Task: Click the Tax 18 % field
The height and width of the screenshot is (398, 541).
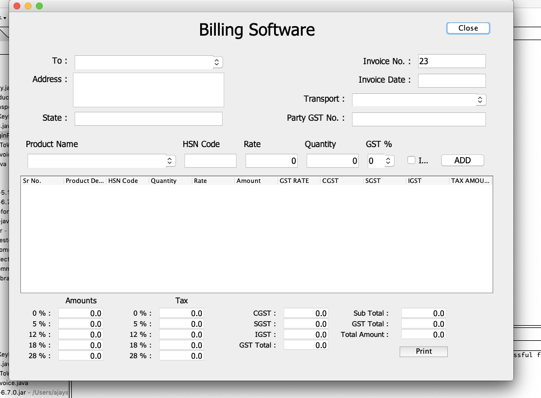Action: [x=181, y=345]
